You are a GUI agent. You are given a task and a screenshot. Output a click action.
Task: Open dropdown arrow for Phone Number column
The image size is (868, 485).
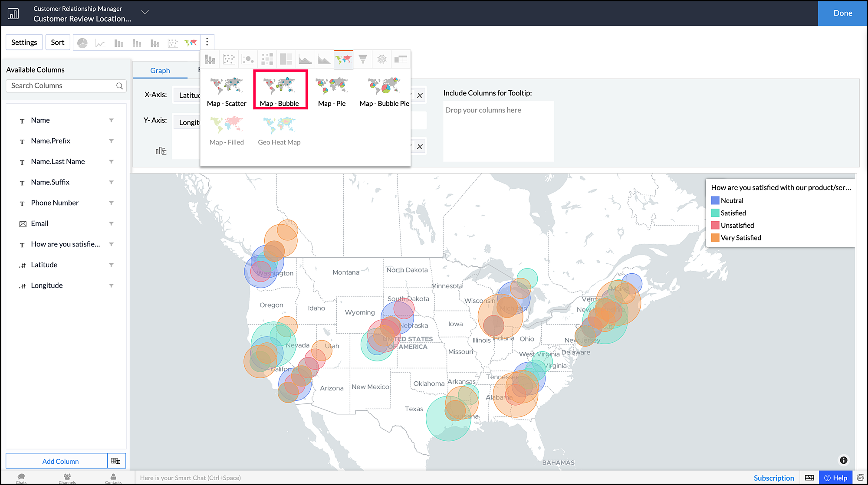tap(111, 203)
